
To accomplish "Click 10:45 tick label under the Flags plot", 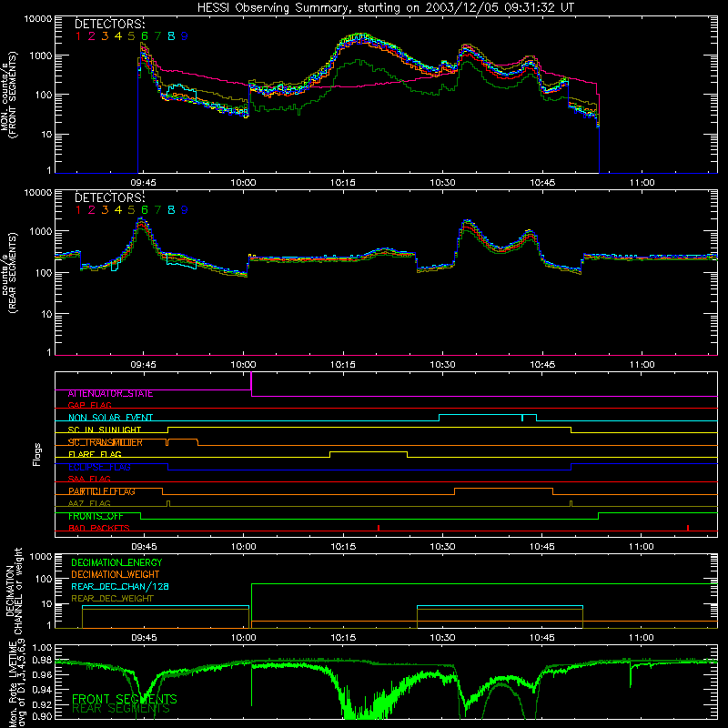I will tap(542, 547).
